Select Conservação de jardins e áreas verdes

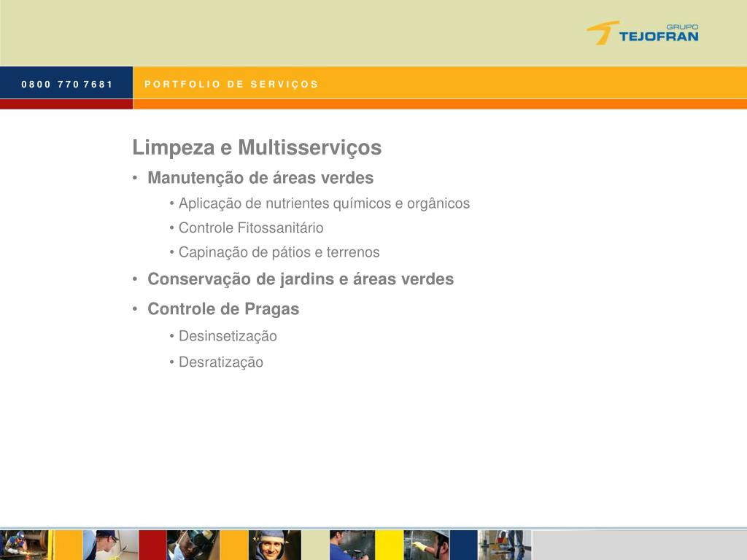pyautogui.click(x=301, y=279)
